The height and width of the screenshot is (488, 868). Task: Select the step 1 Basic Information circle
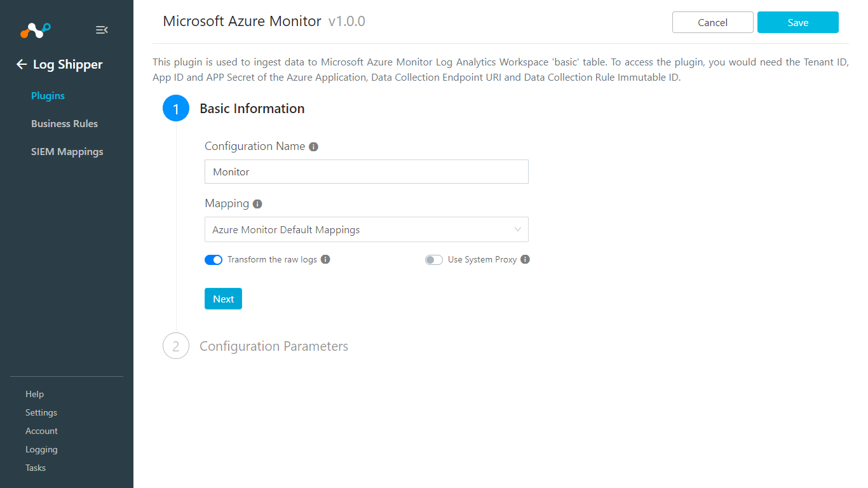[x=176, y=108]
